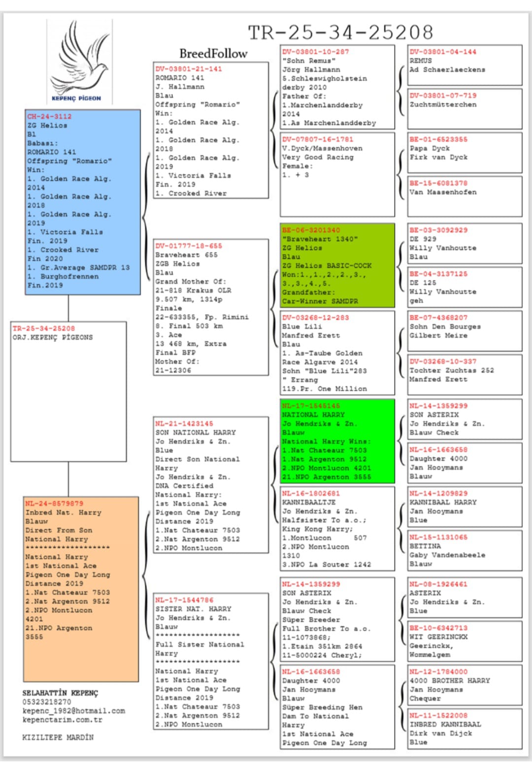Viewport: 532px width, 776px height.
Task: Click the BE-01-6523355 Papa Dyck box
Action: (x=465, y=152)
